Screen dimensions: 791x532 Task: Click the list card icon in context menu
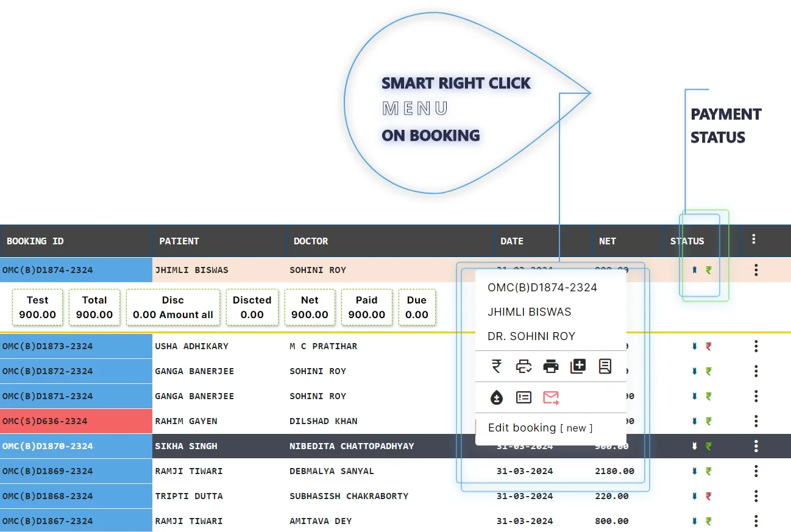(523, 398)
